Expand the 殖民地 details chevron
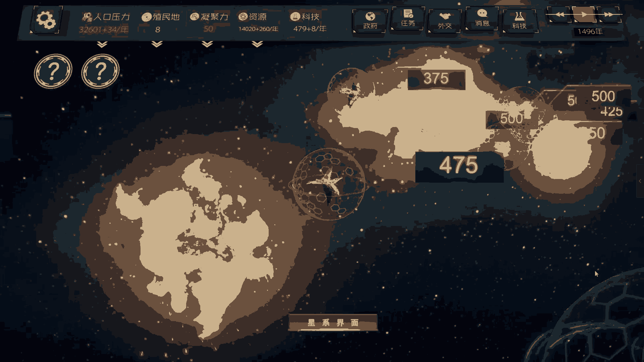This screenshot has height=362, width=644. coord(157,44)
